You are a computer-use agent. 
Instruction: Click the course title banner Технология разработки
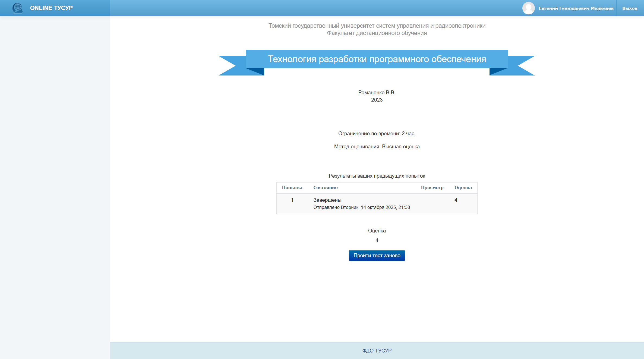point(377,59)
